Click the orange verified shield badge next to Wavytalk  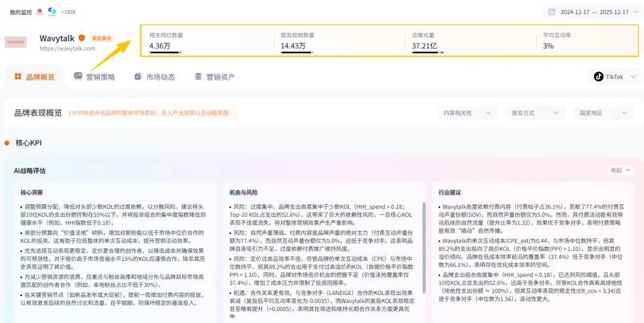tap(82, 38)
